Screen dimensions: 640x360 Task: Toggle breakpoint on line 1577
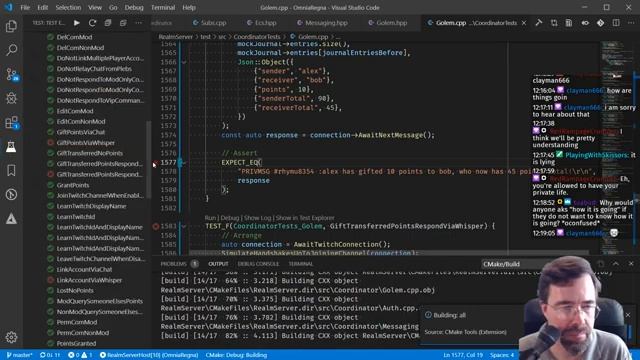[x=156, y=163]
